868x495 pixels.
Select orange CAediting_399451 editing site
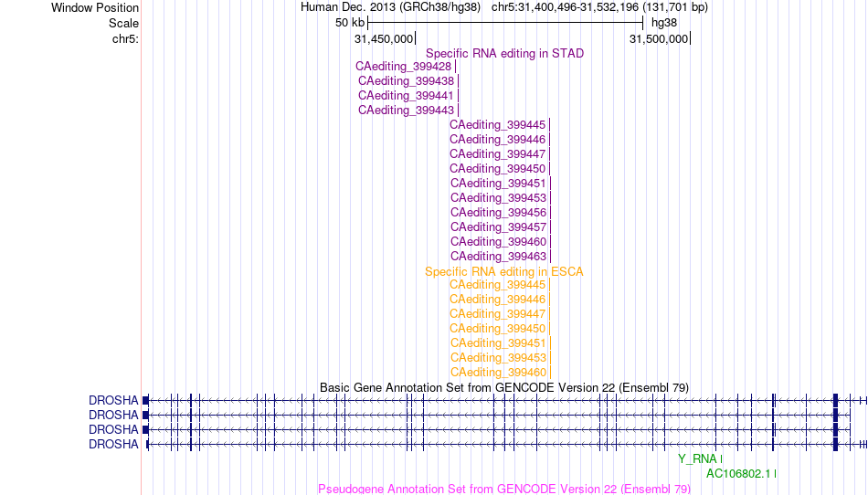498,342
